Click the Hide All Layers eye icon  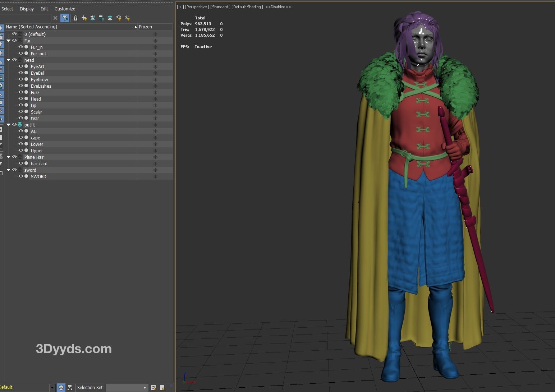click(119, 18)
